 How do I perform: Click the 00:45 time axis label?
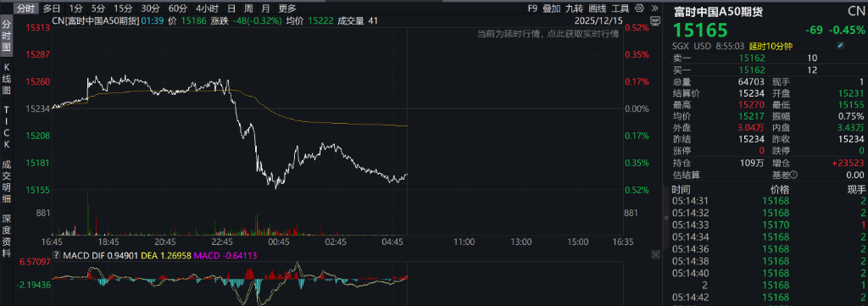[278, 242]
